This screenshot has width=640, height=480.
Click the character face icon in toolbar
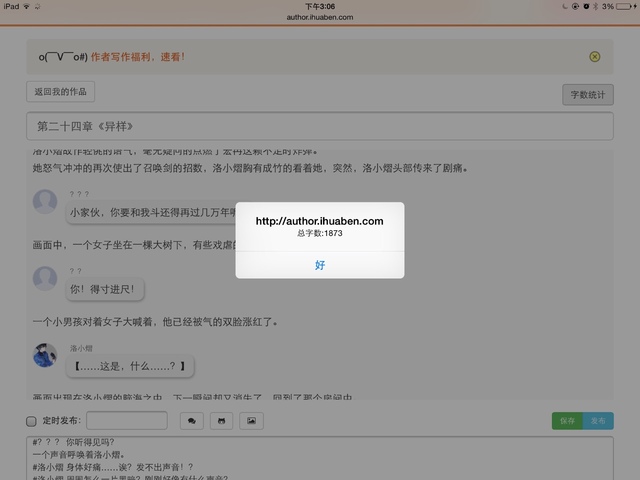point(221,421)
